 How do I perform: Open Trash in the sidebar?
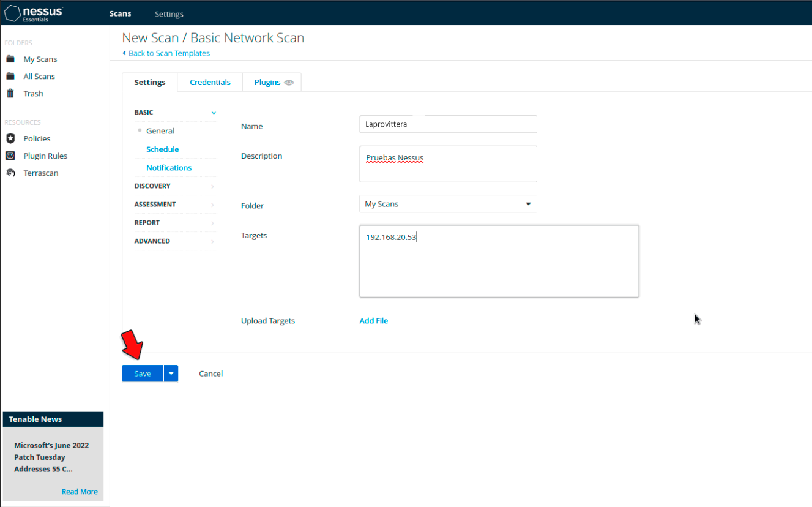tap(33, 94)
